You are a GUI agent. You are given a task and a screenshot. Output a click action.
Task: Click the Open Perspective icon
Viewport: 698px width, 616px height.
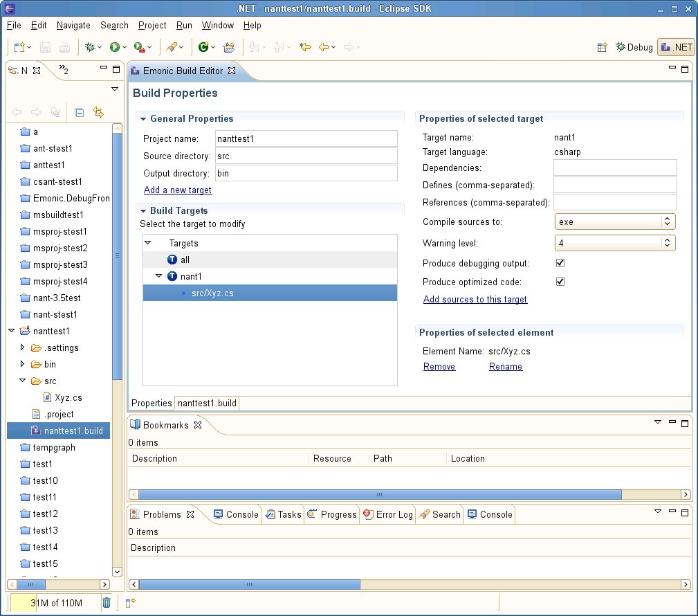[602, 47]
